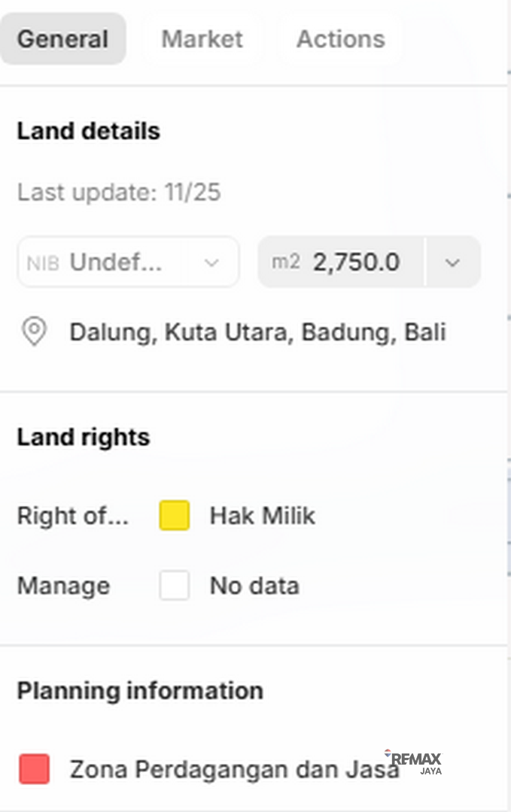The height and width of the screenshot is (812, 511).
Task: Click the white Manage No data swatch
Action: click(x=174, y=586)
